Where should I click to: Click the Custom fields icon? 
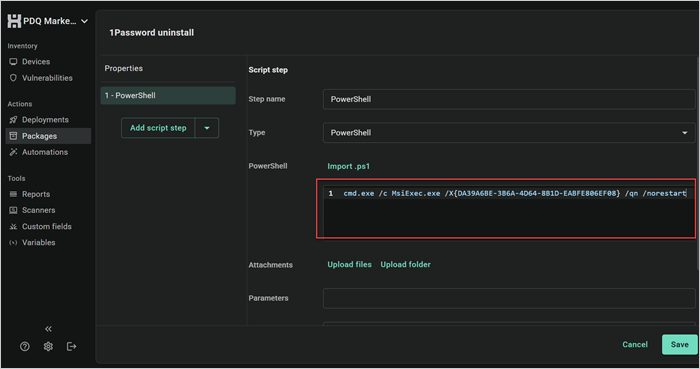[13, 227]
